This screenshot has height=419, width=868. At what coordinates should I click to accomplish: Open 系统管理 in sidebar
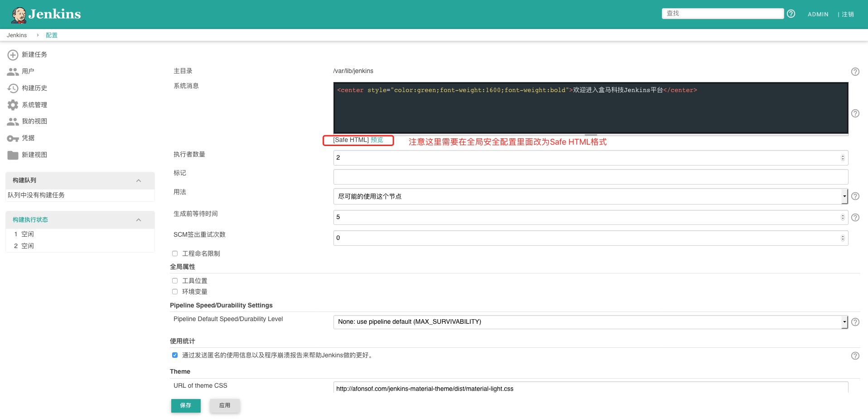point(34,105)
